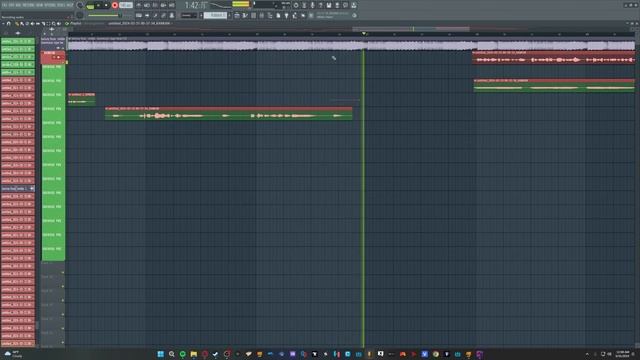The height and width of the screenshot is (360, 640).
Task: Adjust the playlist horizontal zoom scrollbar
Action: coord(411,29)
